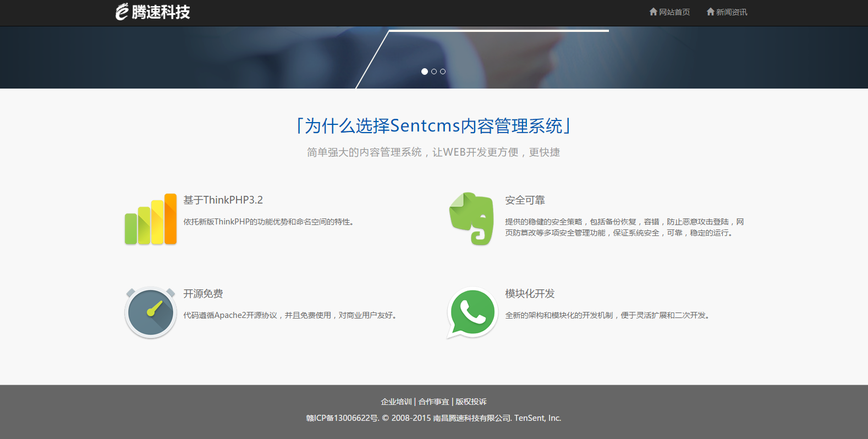Click the colorful bar chart ThinkPHP icon
Screen dimensions: 868x439
click(151, 219)
